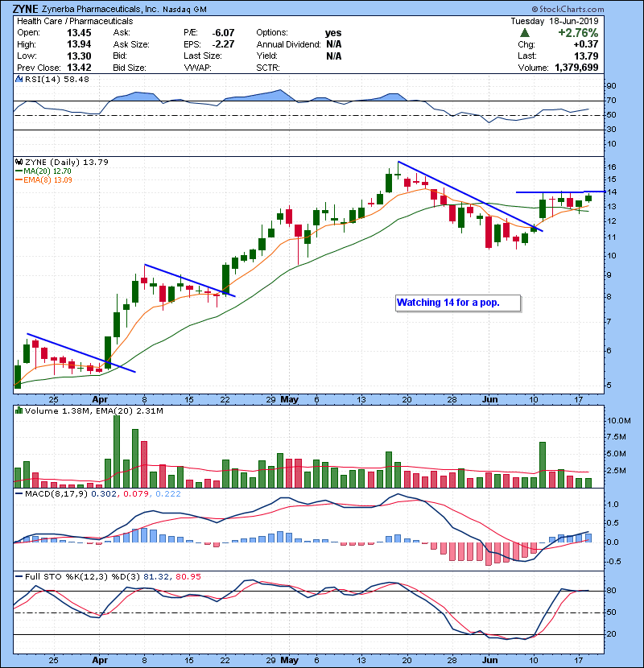Click the RSI panel icon beside RSI(14)

pyautogui.click(x=19, y=79)
